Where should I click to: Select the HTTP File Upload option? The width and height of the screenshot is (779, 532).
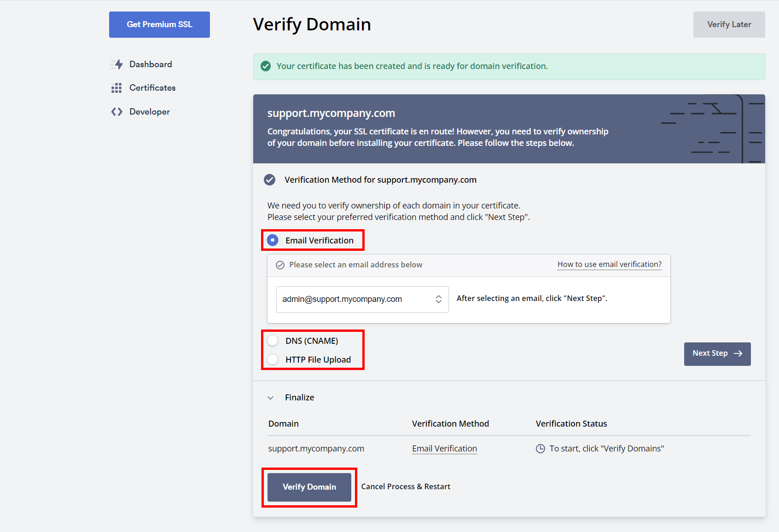pos(273,359)
